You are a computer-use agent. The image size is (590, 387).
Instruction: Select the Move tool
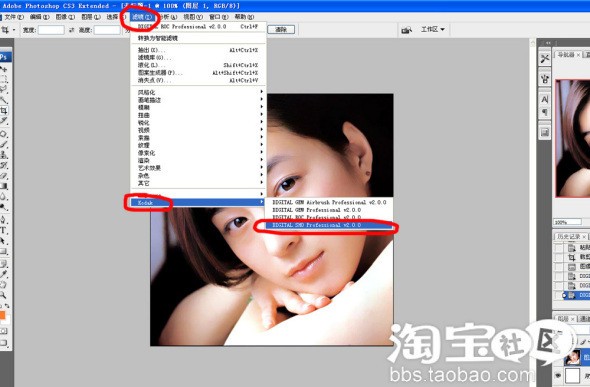4,69
